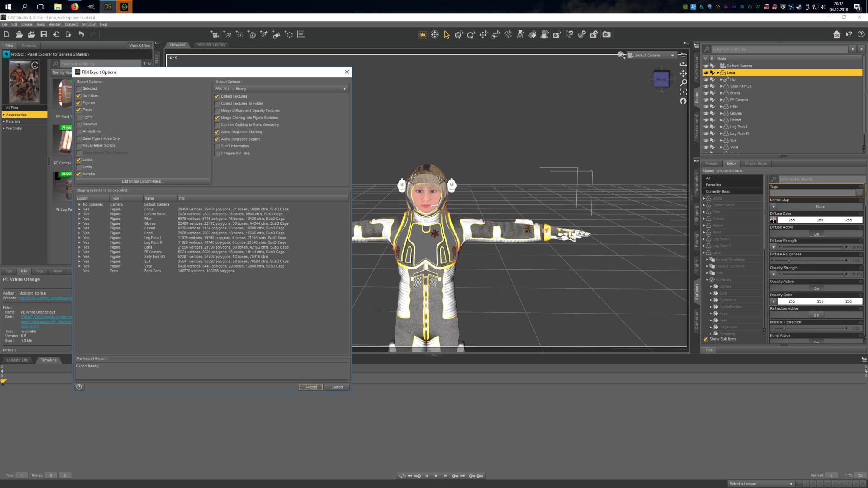Click the Edit Morph Export Rules button
This screenshot has height=488, width=868.
(143, 181)
